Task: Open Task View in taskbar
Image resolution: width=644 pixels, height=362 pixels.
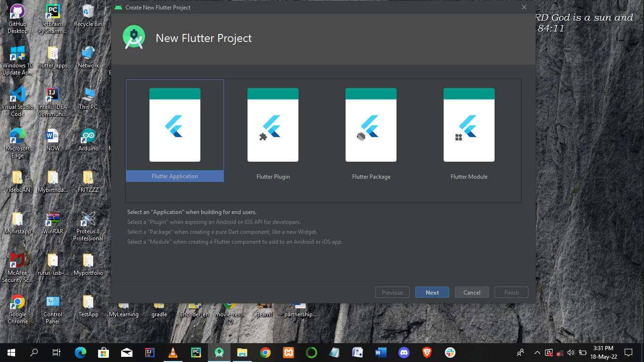Action: [x=57, y=352]
